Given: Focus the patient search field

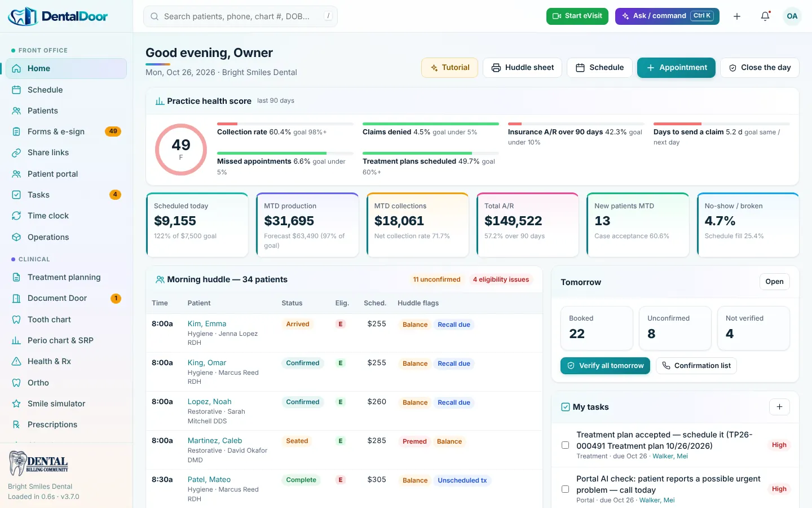Looking at the screenshot, I should [240, 16].
